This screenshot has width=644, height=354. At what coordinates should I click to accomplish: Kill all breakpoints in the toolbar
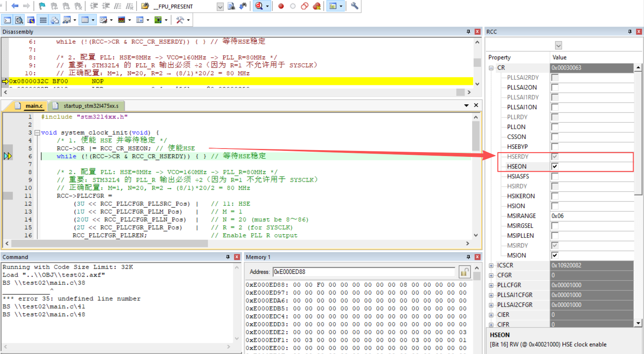(316, 6)
